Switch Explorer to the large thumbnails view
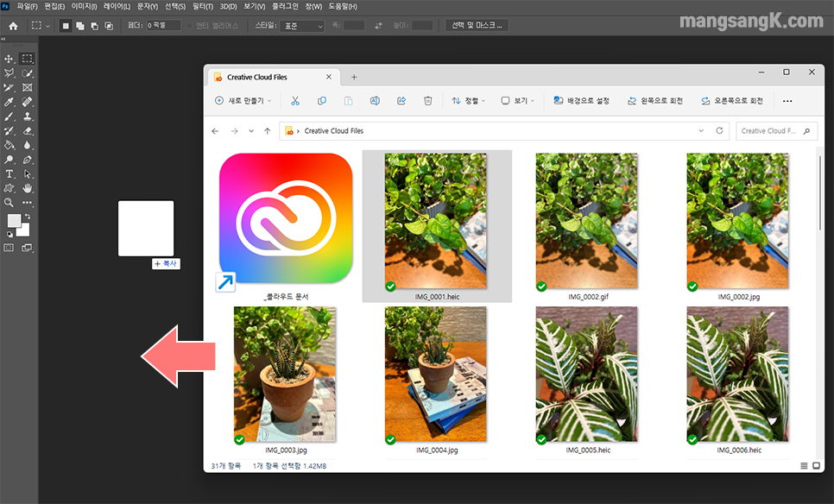This screenshot has height=504, width=834. [816, 466]
